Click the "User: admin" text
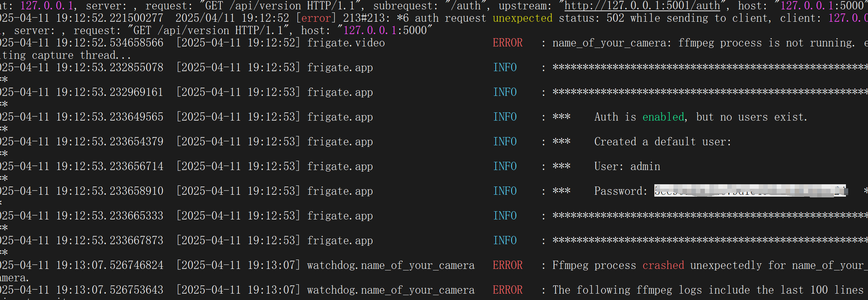This screenshot has height=300, width=868. pyautogui.click(x=627, y=167)
